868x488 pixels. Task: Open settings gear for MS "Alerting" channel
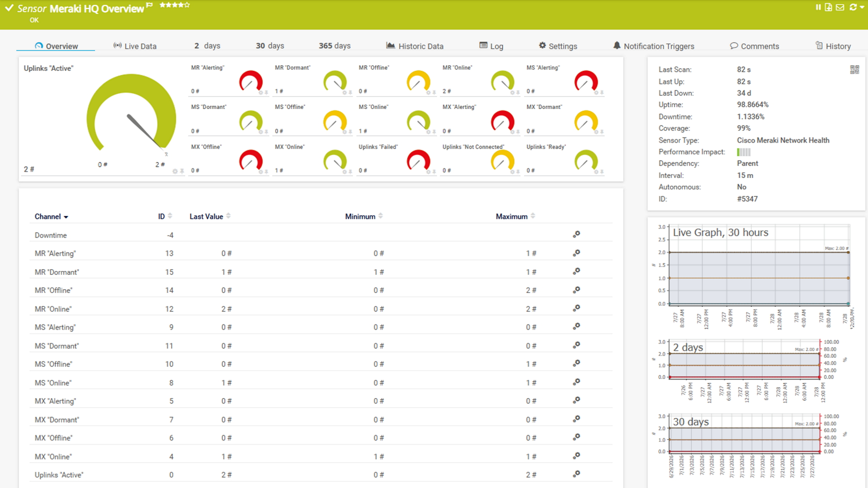pos(576,326)
